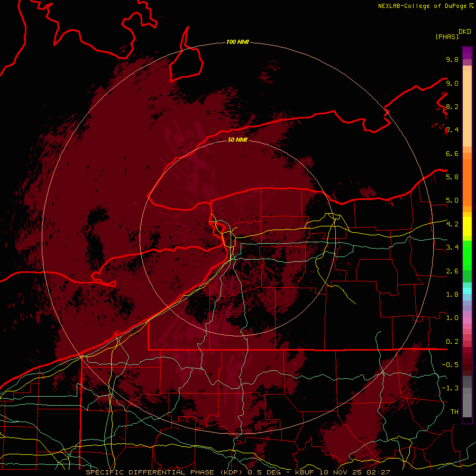Image resolution: width=476 pixels, height=476 pixels.
Task: Click the yellow segment of the color bar
Action: coord(467,226)
